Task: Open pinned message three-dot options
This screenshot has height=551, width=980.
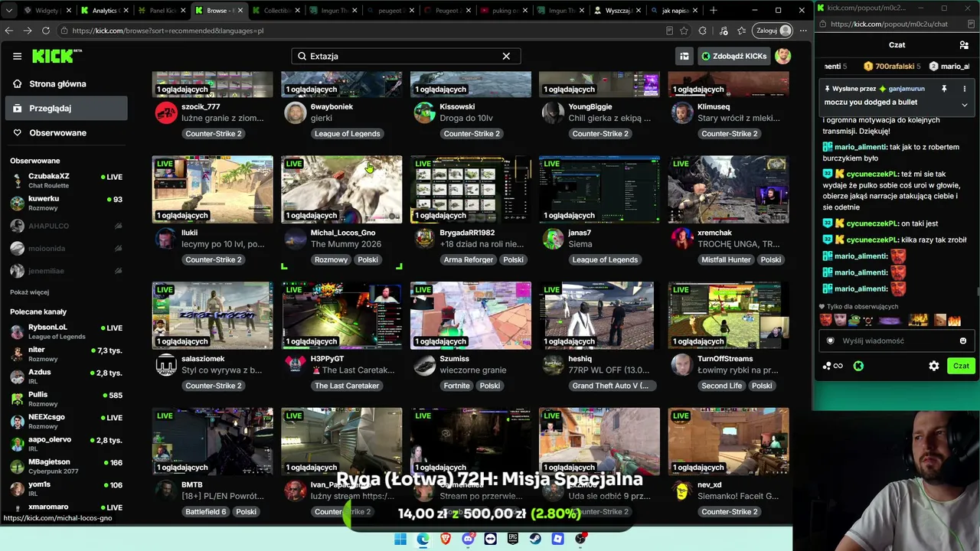Action: click(964, 89)
